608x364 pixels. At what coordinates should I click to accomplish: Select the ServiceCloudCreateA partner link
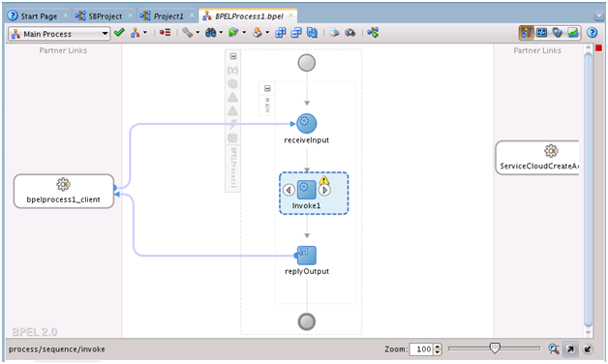[x=537, y=158]
